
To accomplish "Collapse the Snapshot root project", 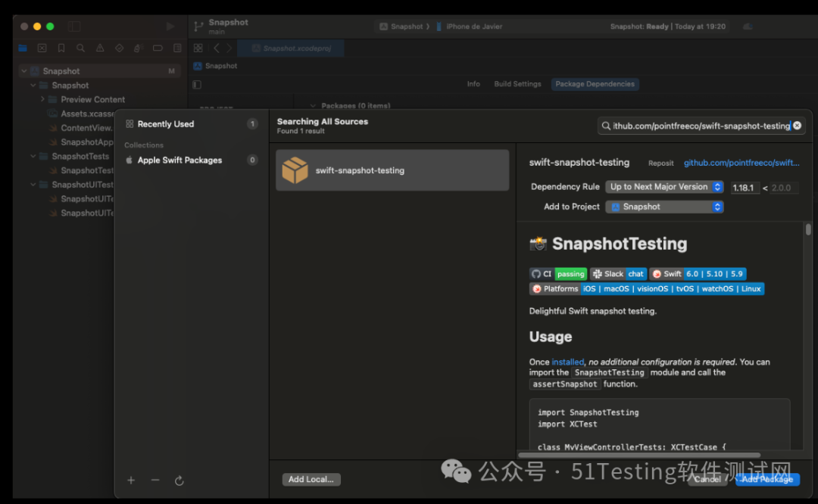I will pyautogui.click(x=24, y=71).
